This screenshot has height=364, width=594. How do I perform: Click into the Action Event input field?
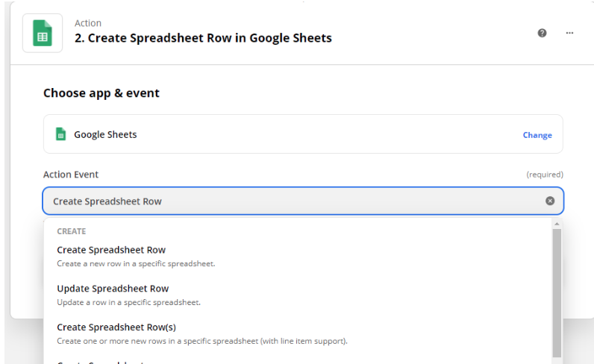[x=303, y=201]
